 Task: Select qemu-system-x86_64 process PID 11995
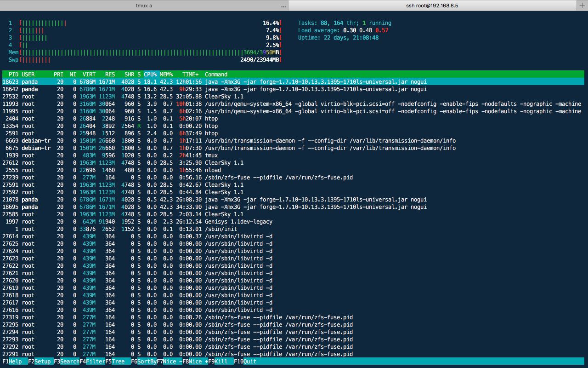tap(293, 111)
